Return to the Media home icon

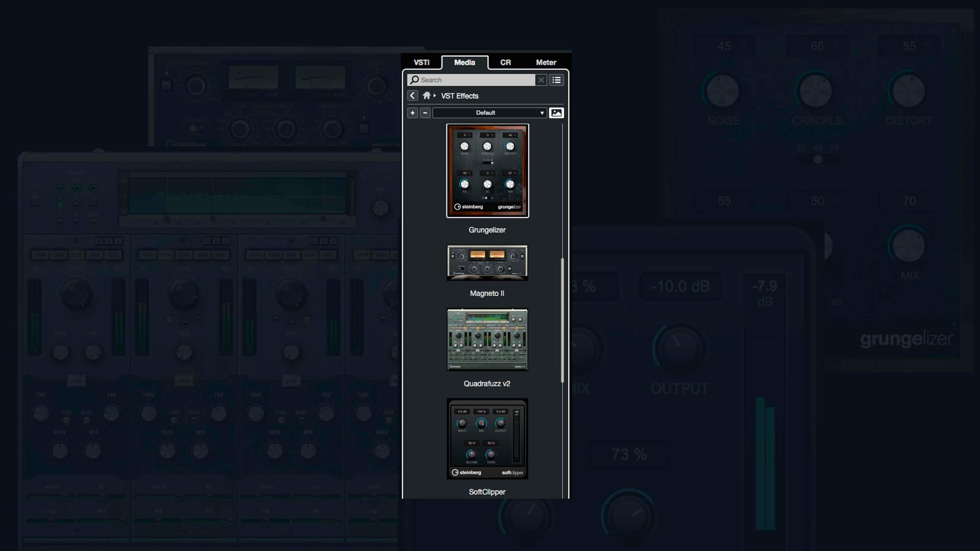point(426,96)
